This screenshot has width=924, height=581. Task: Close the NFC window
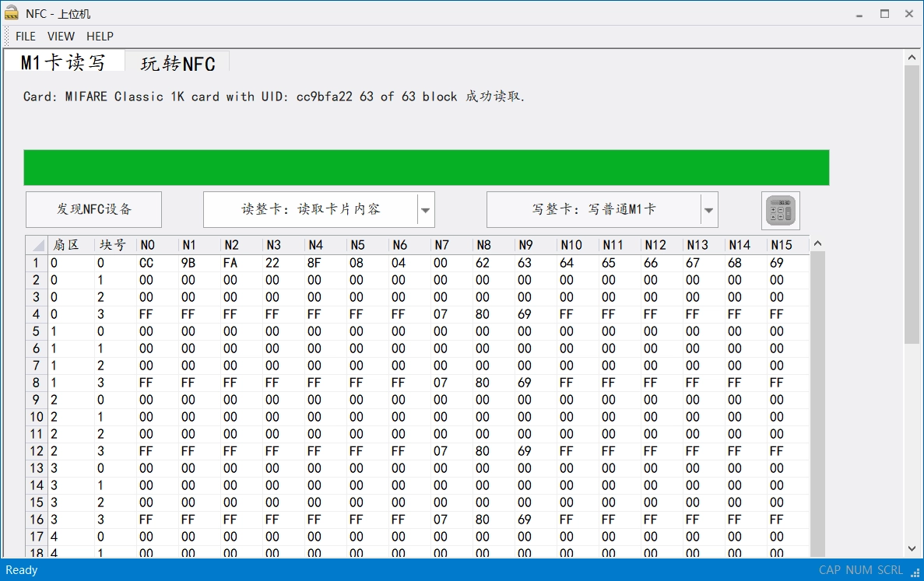pos(909,13)
